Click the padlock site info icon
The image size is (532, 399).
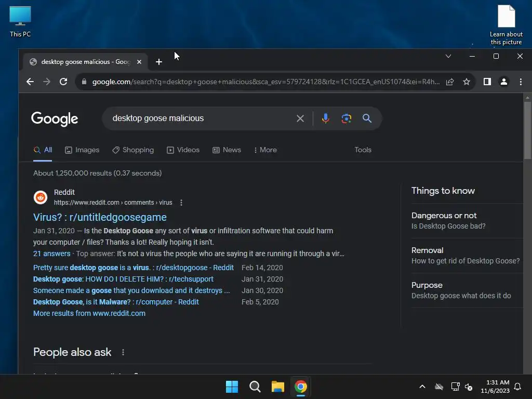(x=84, y=82)
